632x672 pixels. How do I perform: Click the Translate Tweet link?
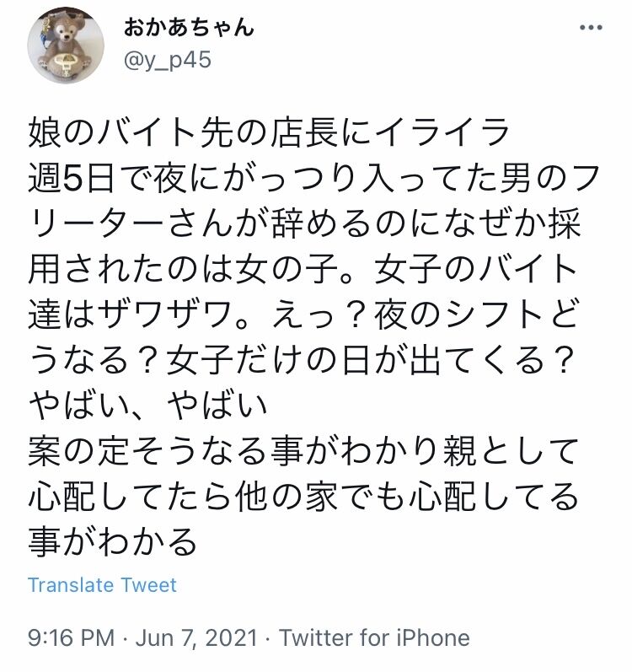point(102,585)
